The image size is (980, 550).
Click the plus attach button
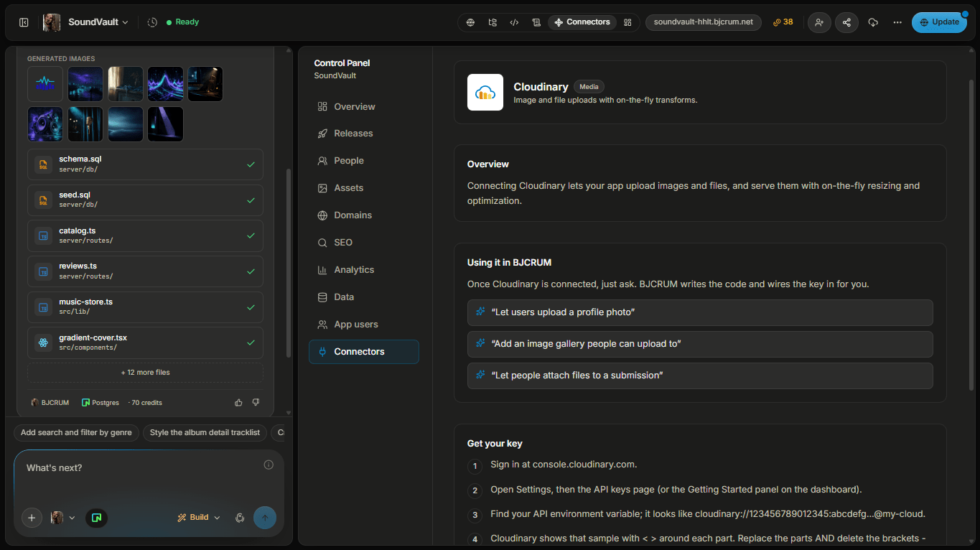tap(32, 518)
